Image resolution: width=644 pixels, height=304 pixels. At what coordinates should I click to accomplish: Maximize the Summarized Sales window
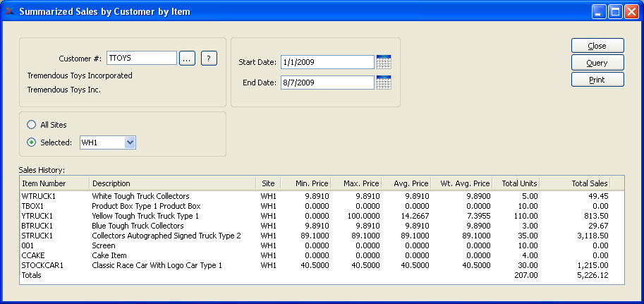point(614,11)
